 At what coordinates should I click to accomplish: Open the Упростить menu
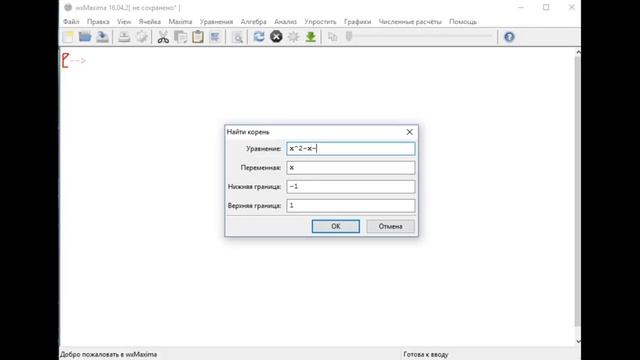click(x=320, y=22)
